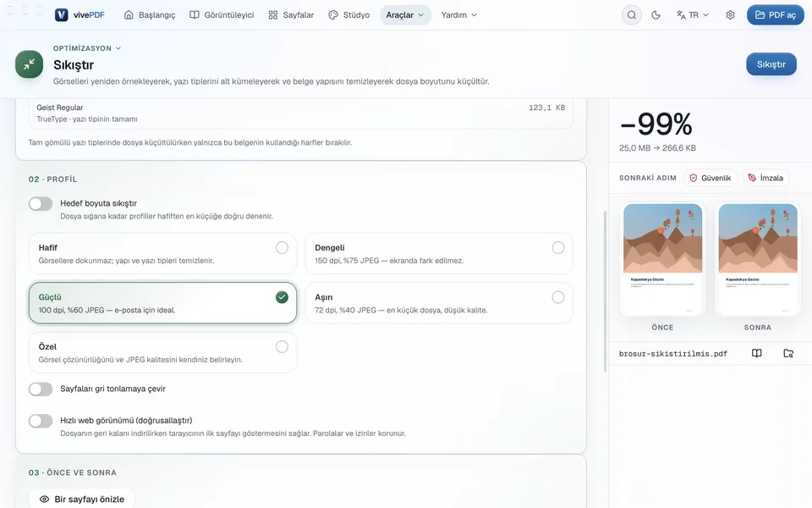
Task: Click the grid icon beside Sayfalar
Action: click(x=273, y=15)
